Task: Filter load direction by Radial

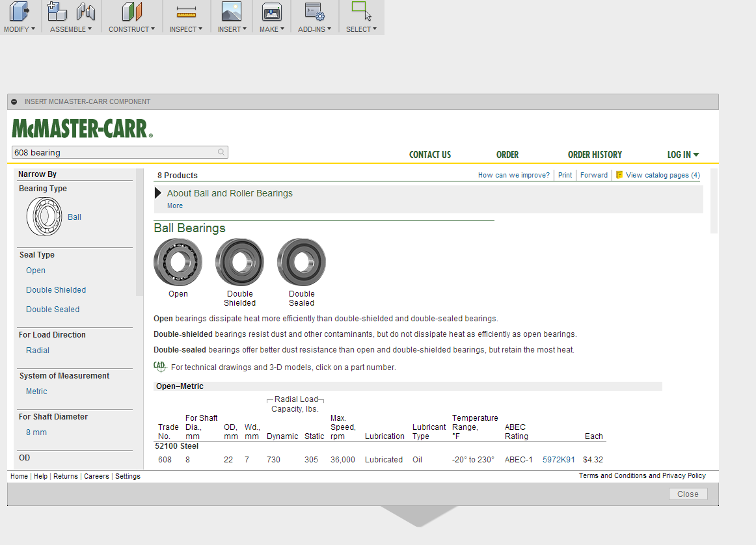Action: (38, 351)
